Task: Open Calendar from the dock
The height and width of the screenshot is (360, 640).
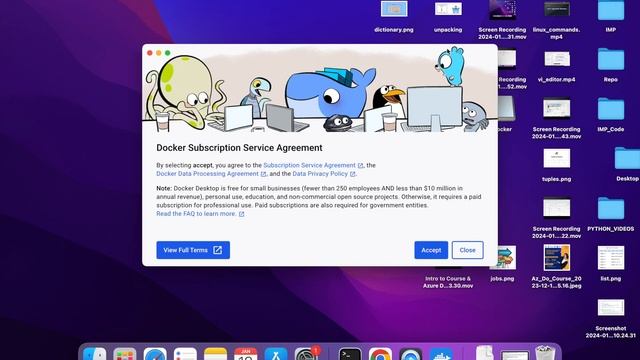Action: 246,354
